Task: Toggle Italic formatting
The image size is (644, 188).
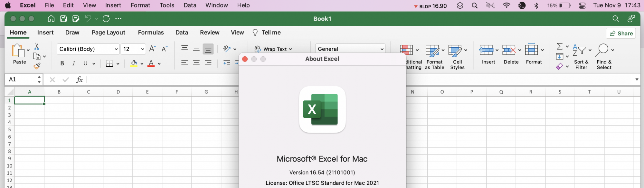Action: [74, 63]
